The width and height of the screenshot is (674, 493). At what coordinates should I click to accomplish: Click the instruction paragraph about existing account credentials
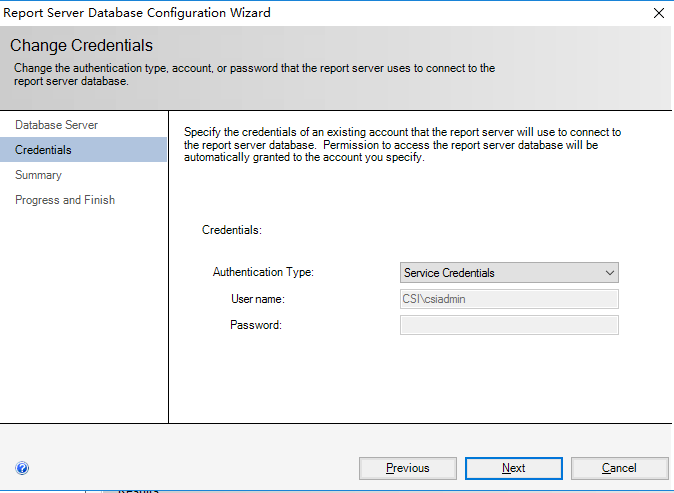tap(403, 145)
